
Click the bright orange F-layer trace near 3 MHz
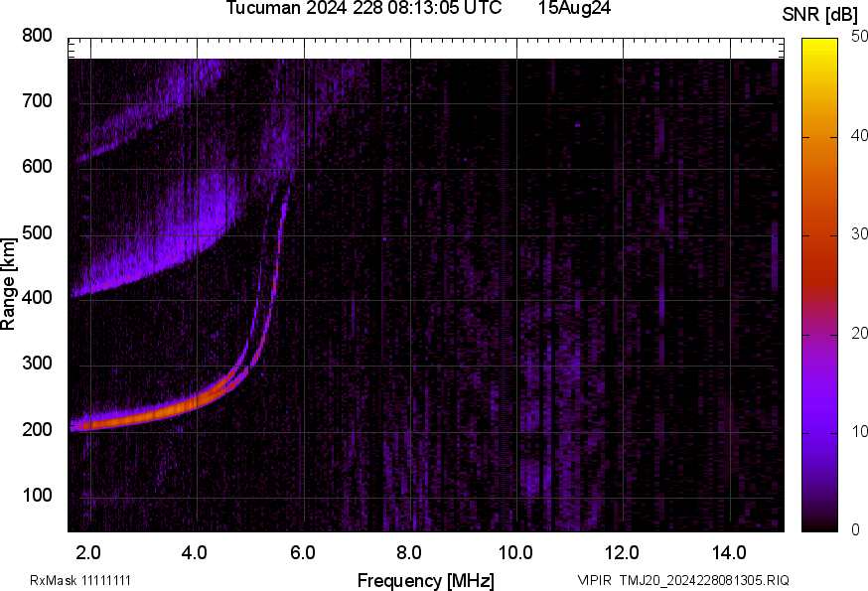(144, 417)
